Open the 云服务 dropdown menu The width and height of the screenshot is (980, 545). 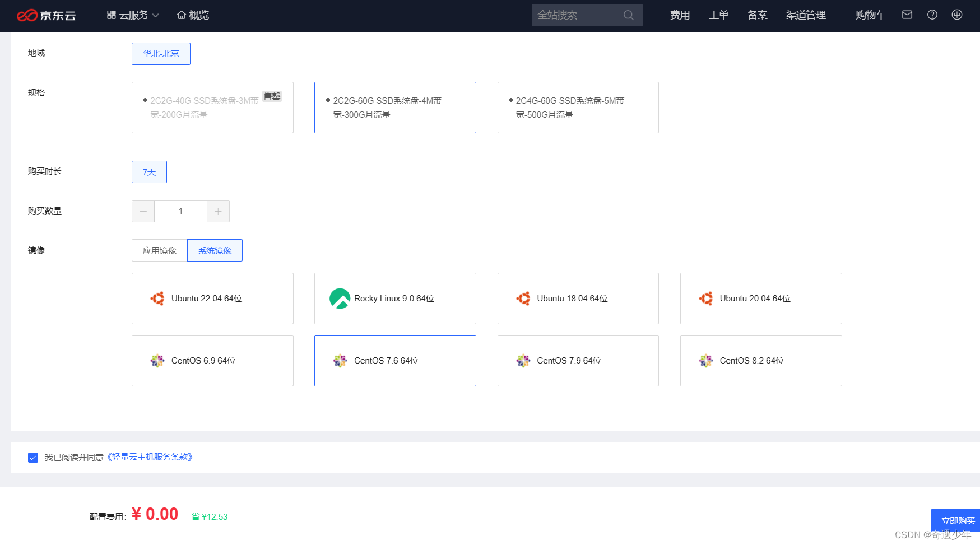133,15
